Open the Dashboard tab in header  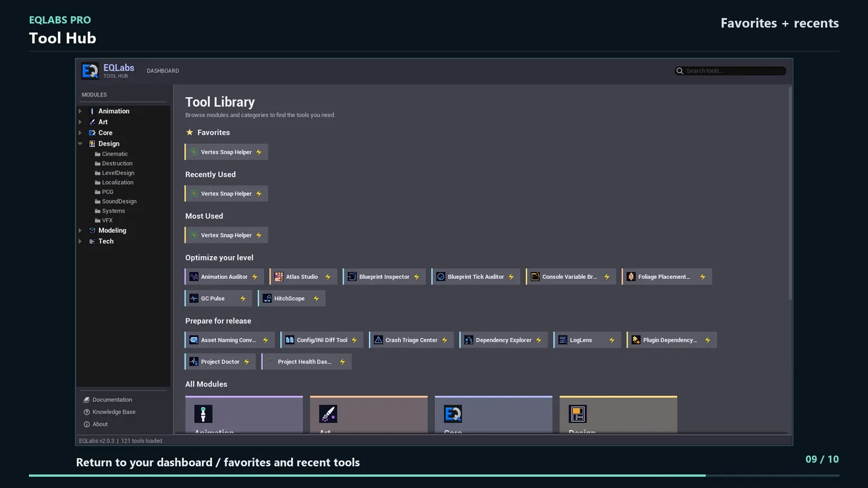pyautogui.click(x=163, y=70)
